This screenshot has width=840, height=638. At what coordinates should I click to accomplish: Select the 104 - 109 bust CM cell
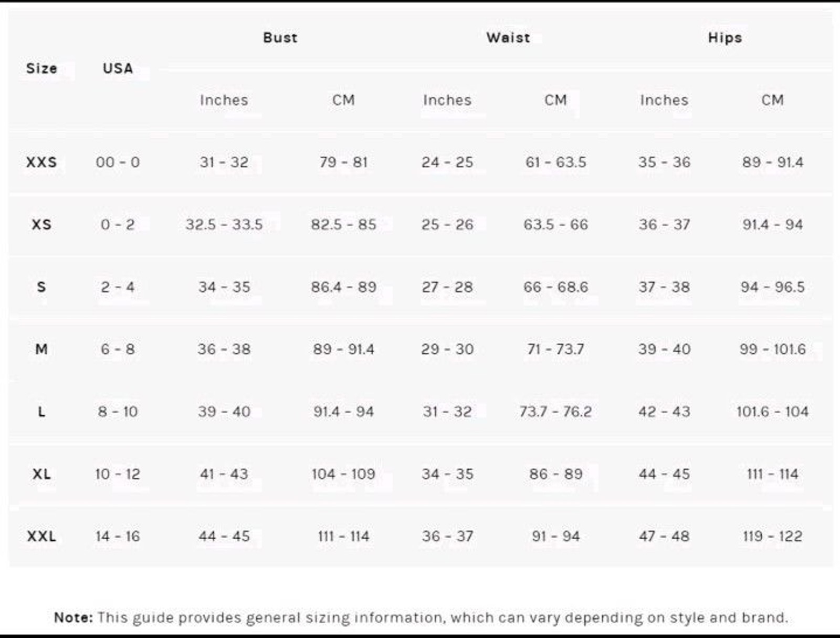(x=343, y=474)
